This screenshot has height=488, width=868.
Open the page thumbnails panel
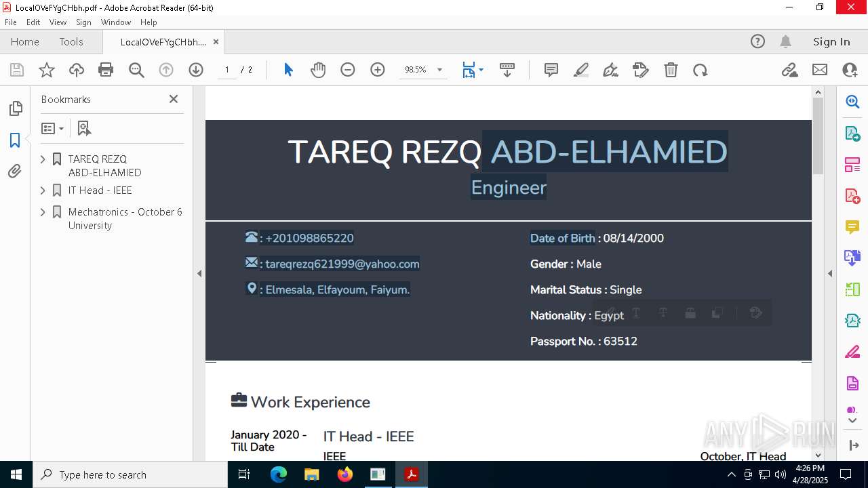[15, 108]
